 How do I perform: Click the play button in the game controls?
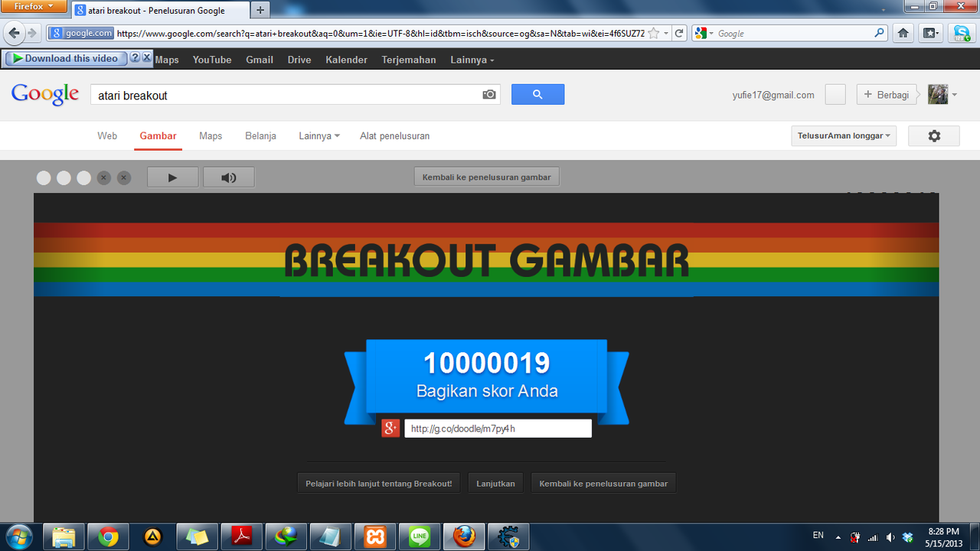(x=172, y=178)
